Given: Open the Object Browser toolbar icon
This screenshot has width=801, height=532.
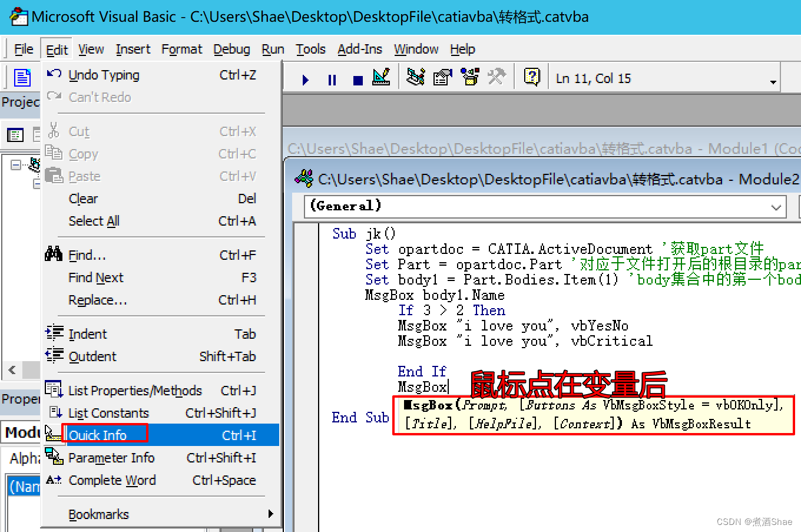Looking at the screenshot, I should (x=470, y=77).
